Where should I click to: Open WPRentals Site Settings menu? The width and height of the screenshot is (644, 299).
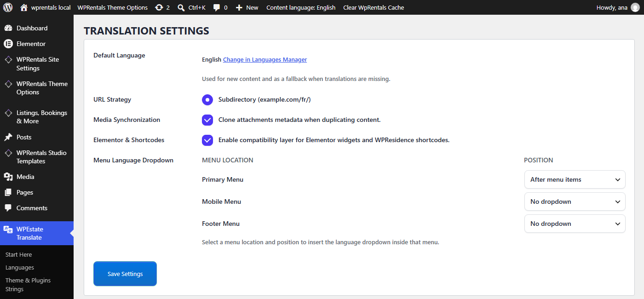tap(37, 63)
